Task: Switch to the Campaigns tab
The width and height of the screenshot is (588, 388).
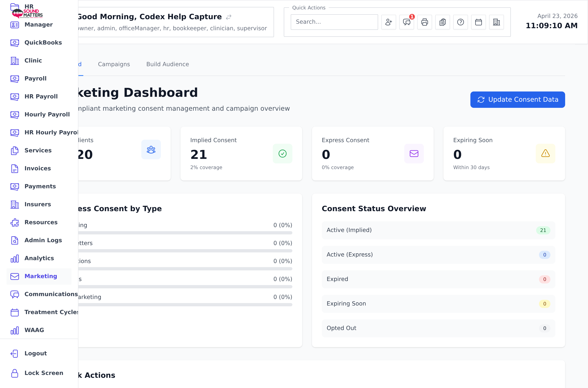Action: pyautogui.click(x=114, y=64)
